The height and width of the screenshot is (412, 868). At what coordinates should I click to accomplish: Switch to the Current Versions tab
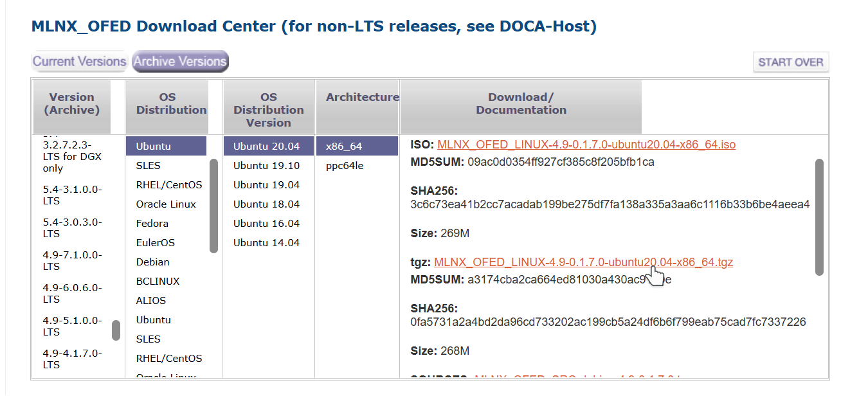point(79,62)
